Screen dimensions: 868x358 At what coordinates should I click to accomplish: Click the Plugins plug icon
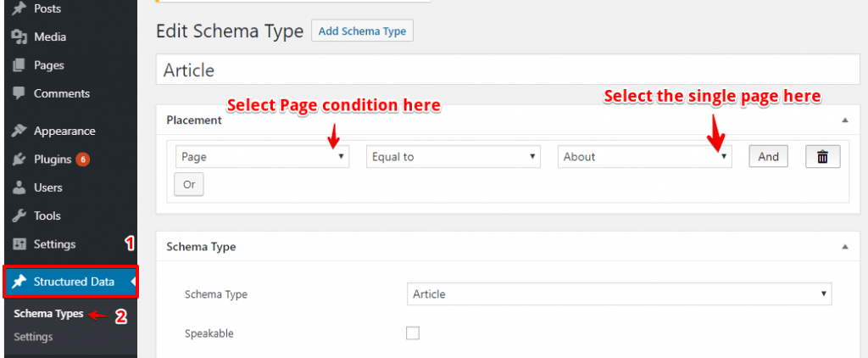[19, 159]
